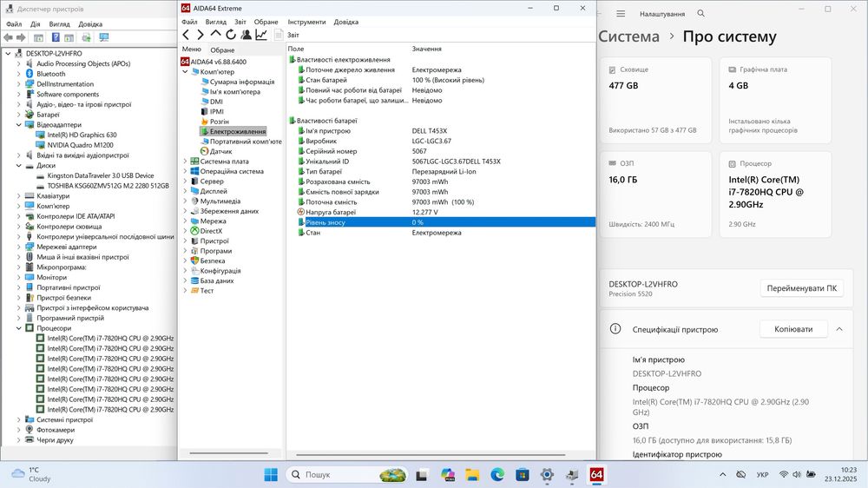Open Файл menu in AIDA64
Image resolution: width=868 pixels, height=488 pixels.
pos(189,22)
